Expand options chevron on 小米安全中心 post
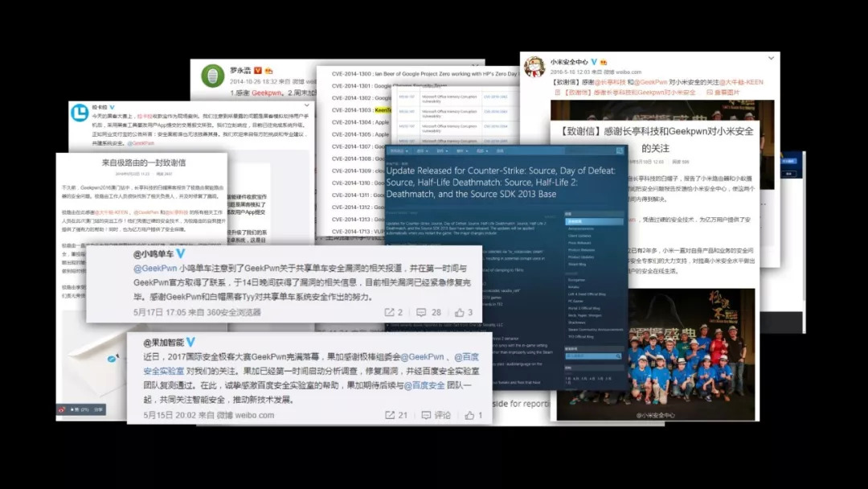 coord(771,58)
